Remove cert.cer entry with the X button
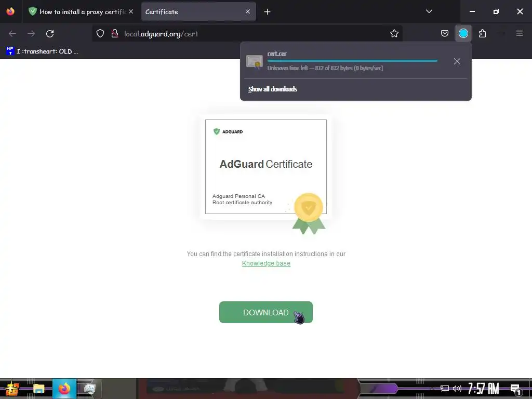The image size is (532, 399). point(457,61)
